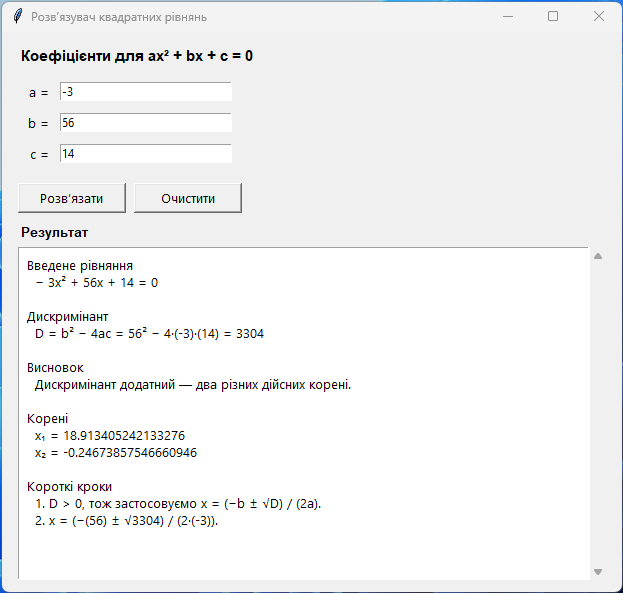The width and height of the screenshot is (623, 593).
Task: Click the entered equation line in results
Action: coord(97,283)
